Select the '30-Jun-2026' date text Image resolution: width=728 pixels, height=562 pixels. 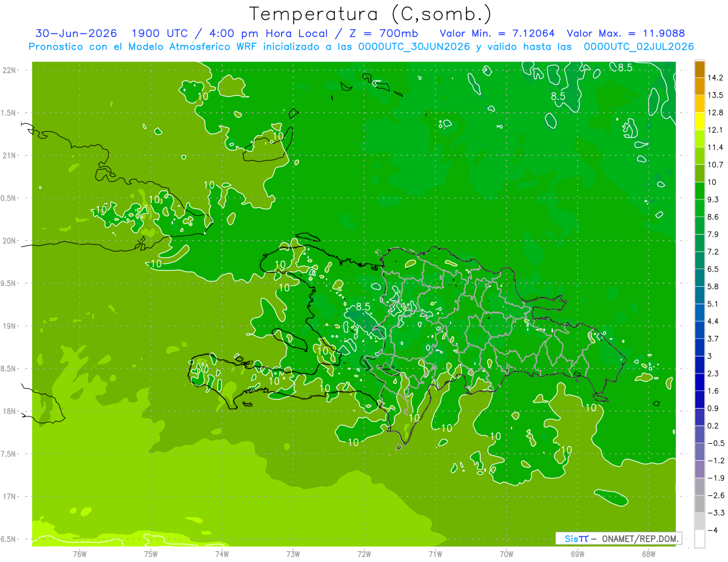pos(76,33)
